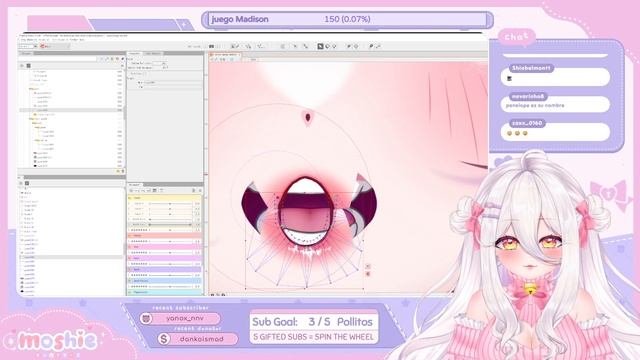The image size is (640, 360).
Task: Collapse the violet parameter group header
Action: point(165,269)
